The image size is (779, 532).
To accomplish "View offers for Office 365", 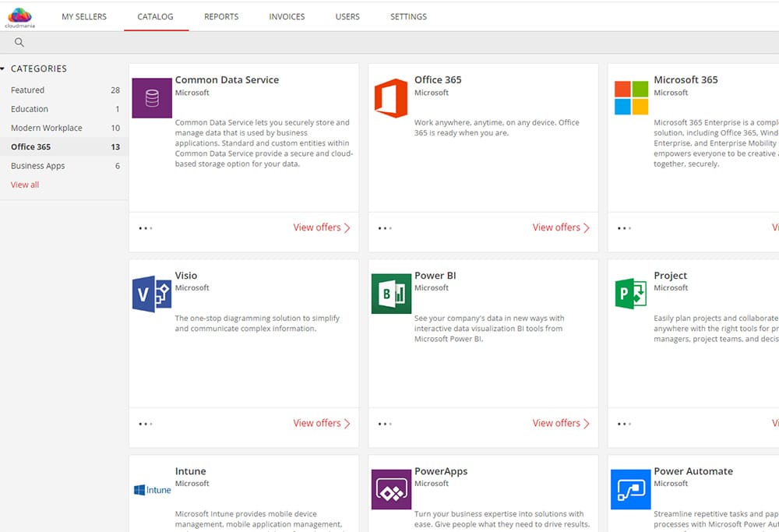I will [x=561, y=227].
